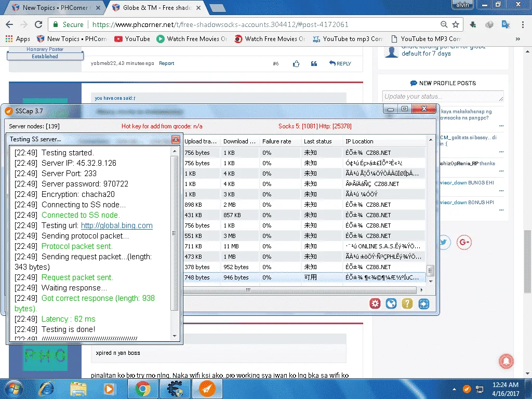This screenshot has height=399, width=532.
Task: Open http://global.bing.com testing url link
Action: 117,225
